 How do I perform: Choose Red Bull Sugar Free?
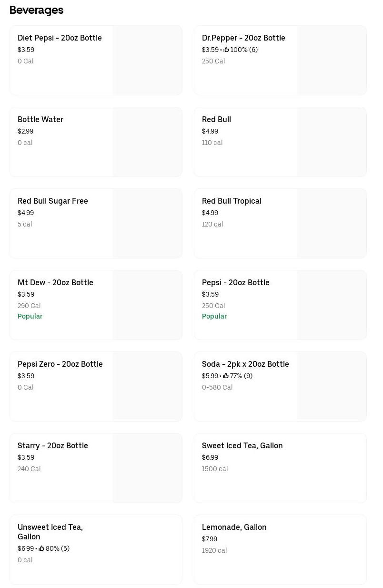(x=53, y=201)
